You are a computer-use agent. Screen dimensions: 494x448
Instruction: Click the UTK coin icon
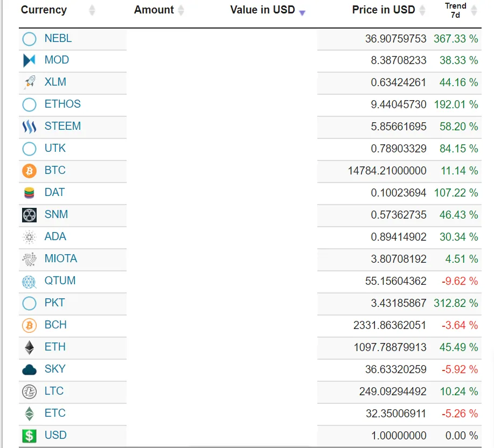coord(29,149)
